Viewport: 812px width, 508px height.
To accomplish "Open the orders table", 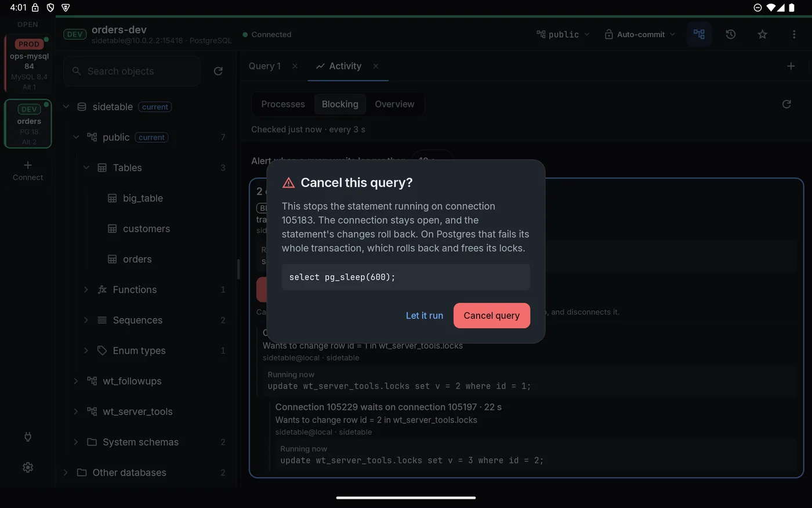I will tap(137, 259).
